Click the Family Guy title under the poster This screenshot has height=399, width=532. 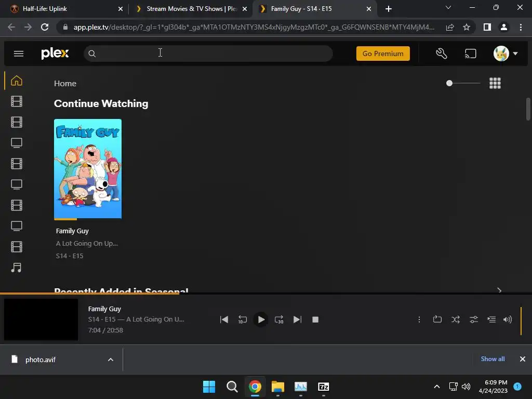tap(72, 231)
